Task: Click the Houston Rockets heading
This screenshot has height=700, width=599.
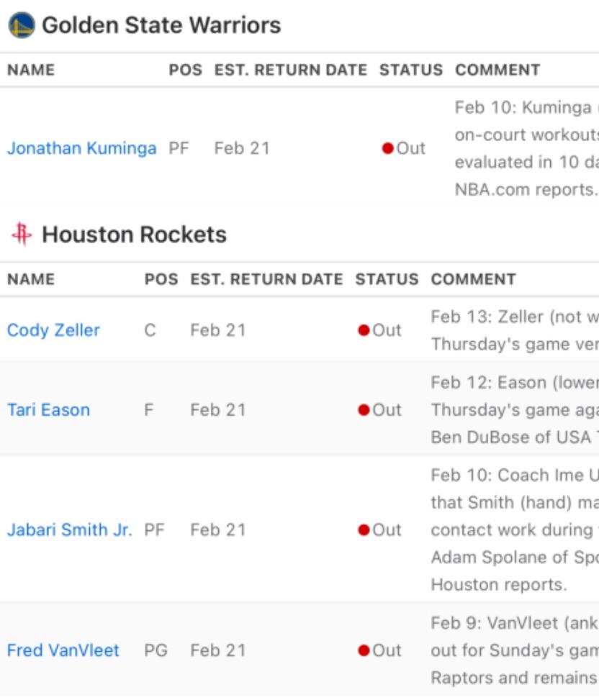Action: click(134, 235)
